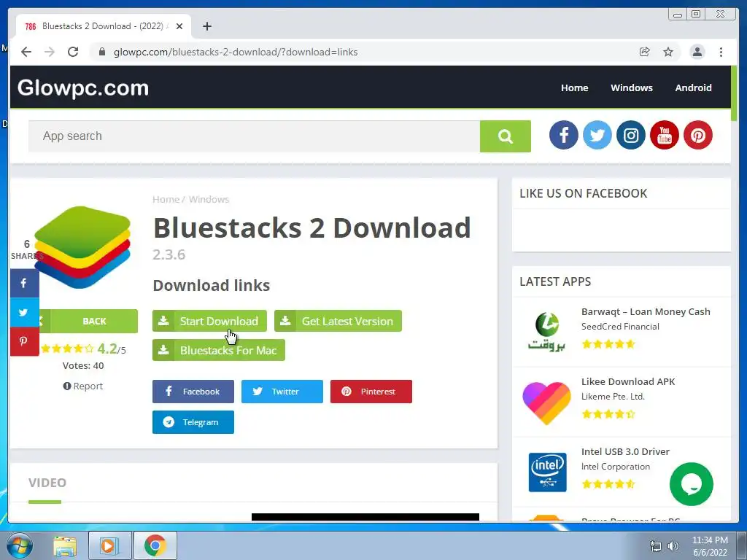Bookmark this page with the star icon

(x=668, y=52)
